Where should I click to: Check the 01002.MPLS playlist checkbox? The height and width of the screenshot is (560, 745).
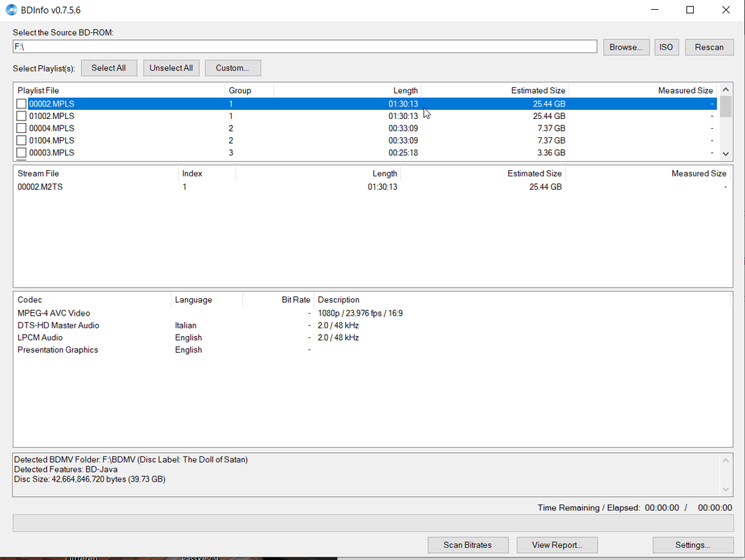pos(22,116)
